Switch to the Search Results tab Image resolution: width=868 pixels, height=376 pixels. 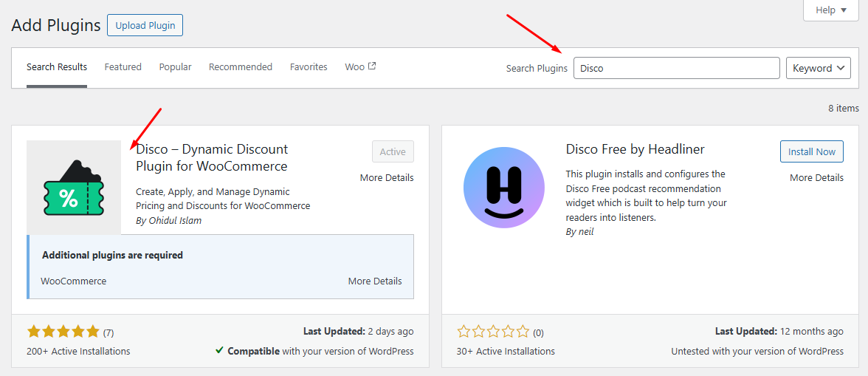[56, 67]
